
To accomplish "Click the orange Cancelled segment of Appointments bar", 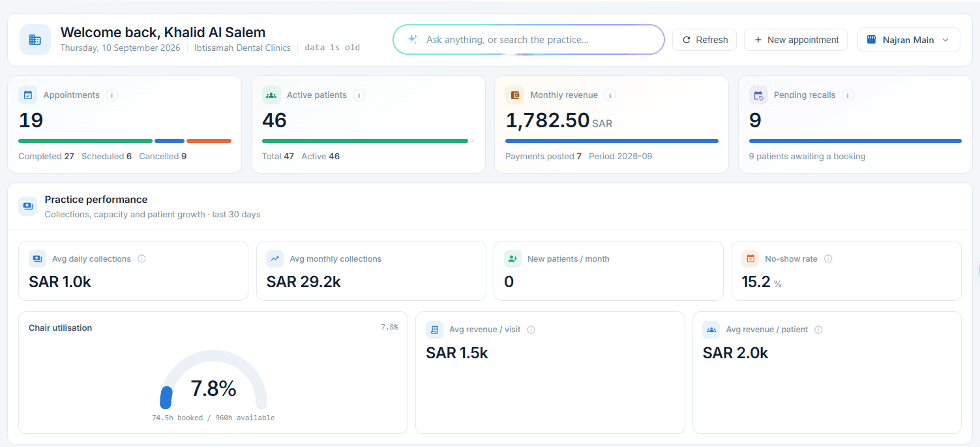I will (x=209, y=141).
